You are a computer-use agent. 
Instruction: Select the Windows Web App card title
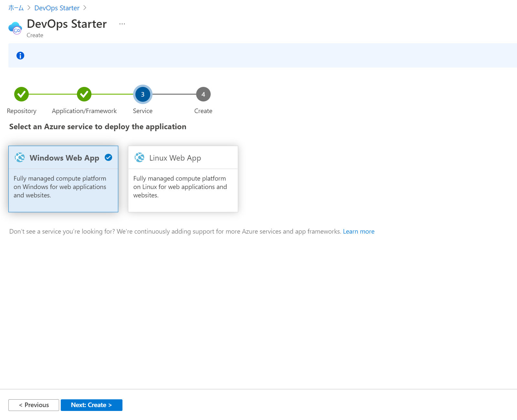[x=64, y=158]
